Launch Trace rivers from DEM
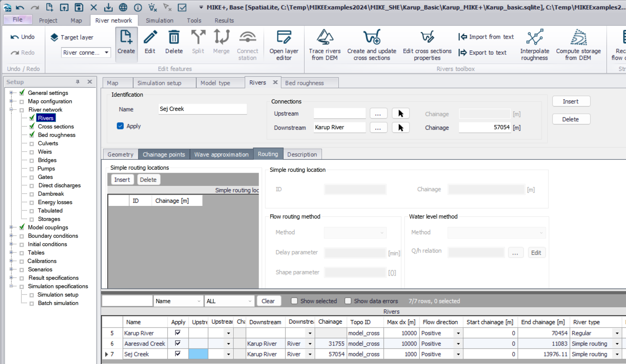 tap(325, 45)
